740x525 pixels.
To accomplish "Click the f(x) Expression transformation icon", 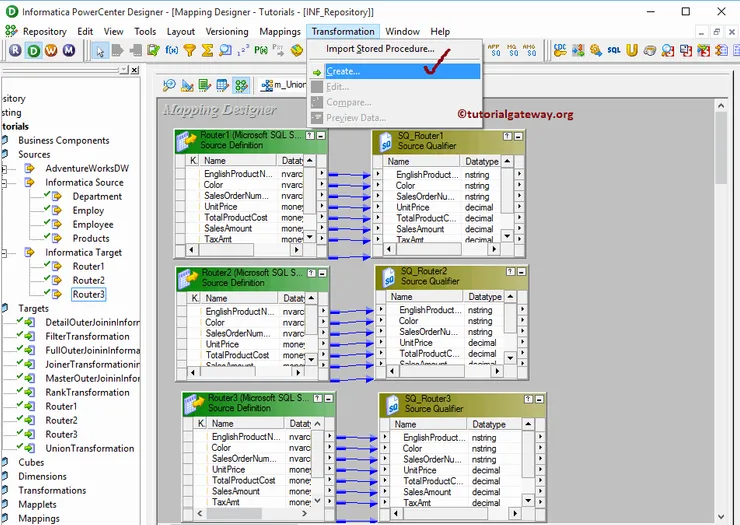I will click(x=171, y=50).
